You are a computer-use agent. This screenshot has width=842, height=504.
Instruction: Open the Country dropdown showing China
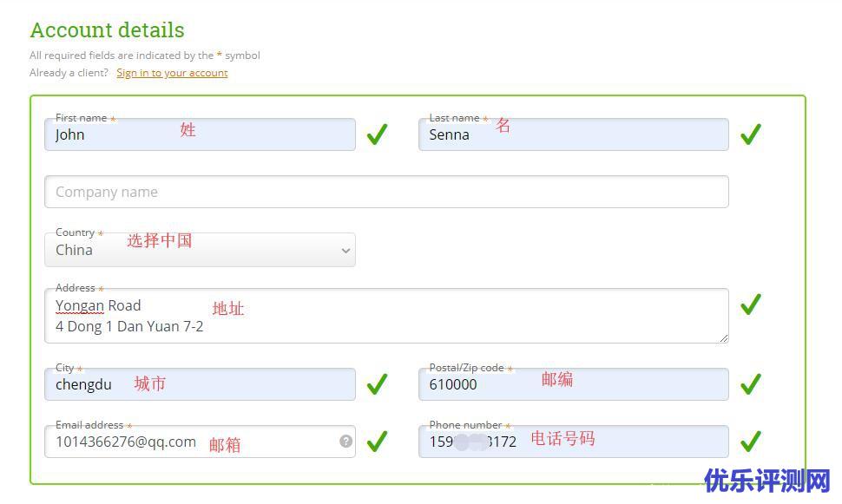tap(200, 250)
